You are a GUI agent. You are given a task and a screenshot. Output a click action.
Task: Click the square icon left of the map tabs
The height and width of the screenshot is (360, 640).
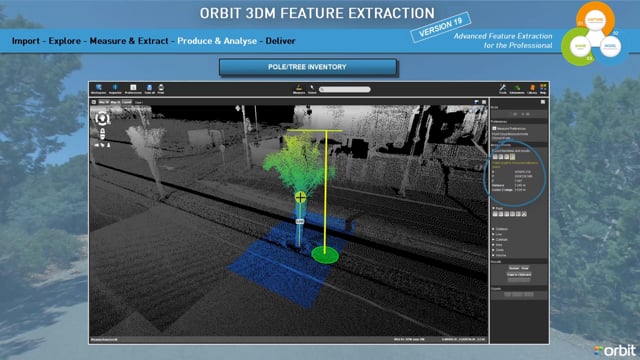[94, 102]
